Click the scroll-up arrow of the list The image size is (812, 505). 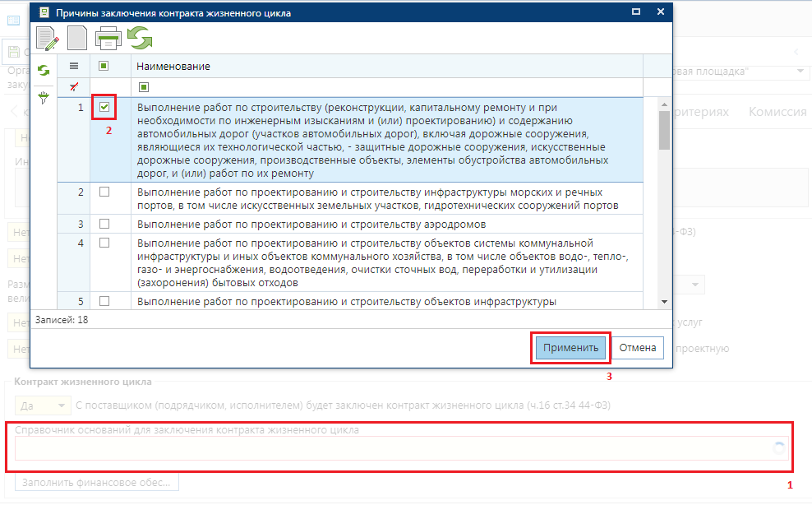664,104
